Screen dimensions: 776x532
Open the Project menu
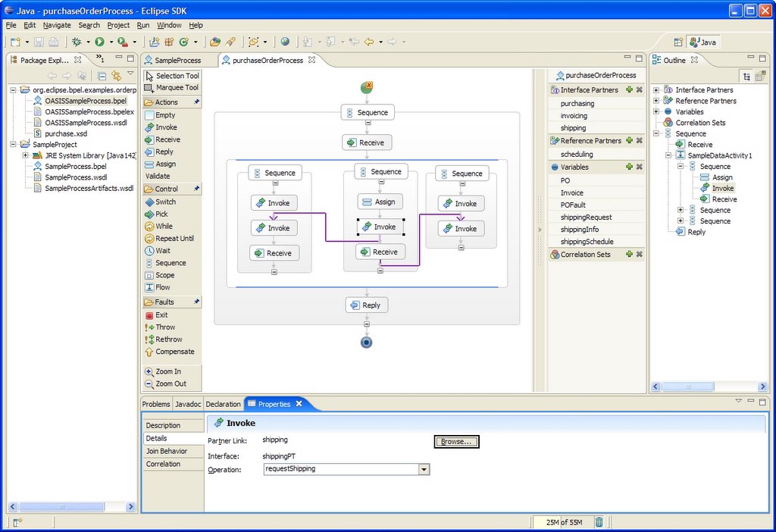click(x=118, y=25)
